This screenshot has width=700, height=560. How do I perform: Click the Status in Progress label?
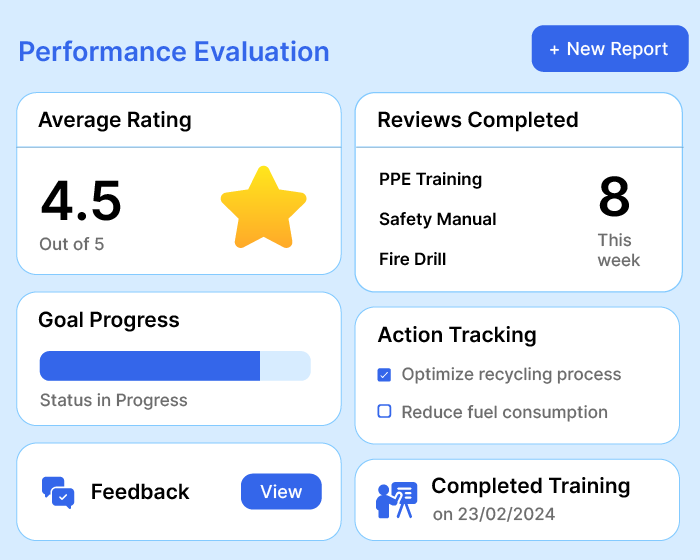point(114,400)
